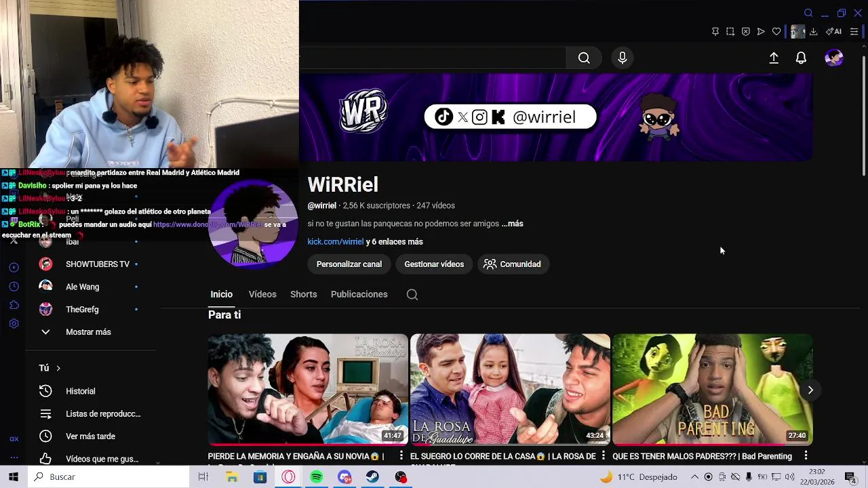868x488 pixels.
Task: Open Task View on the taskbar
Action: pos(203,477)
